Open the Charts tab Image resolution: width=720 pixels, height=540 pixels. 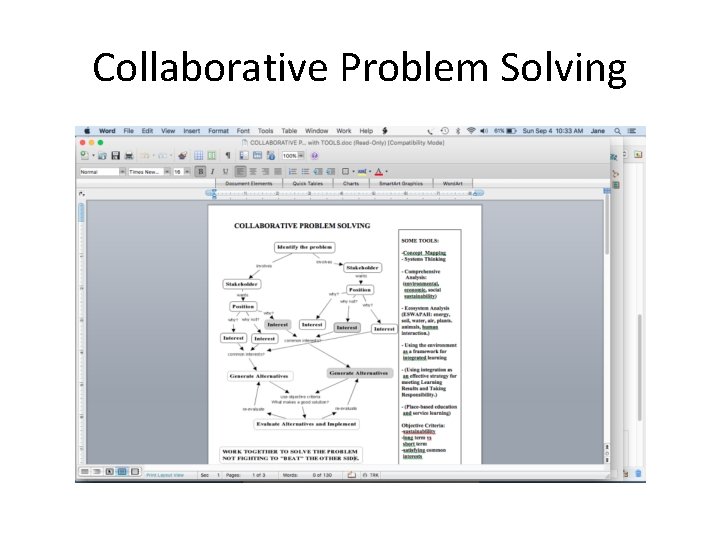[351, 183]
